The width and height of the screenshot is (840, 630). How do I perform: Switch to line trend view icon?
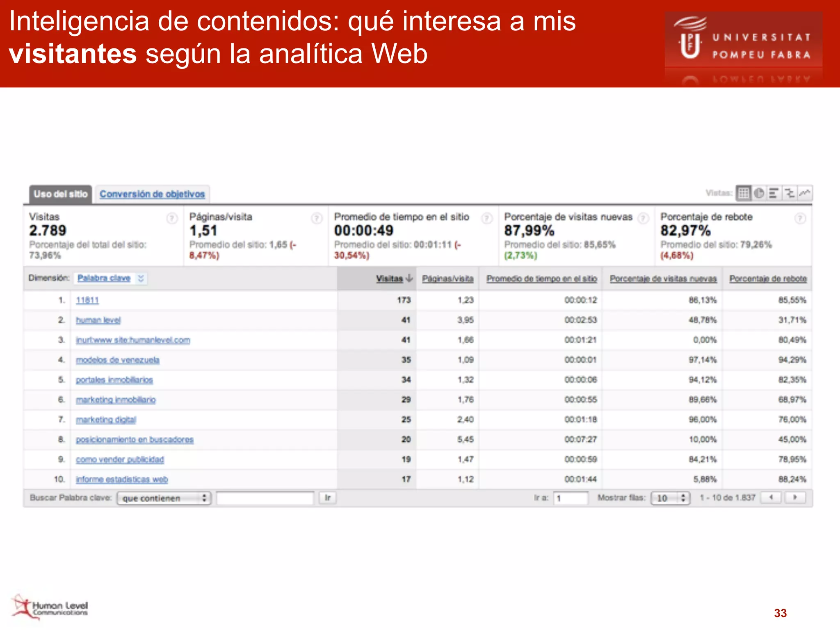pyautogui.click(x=805, y=193)
